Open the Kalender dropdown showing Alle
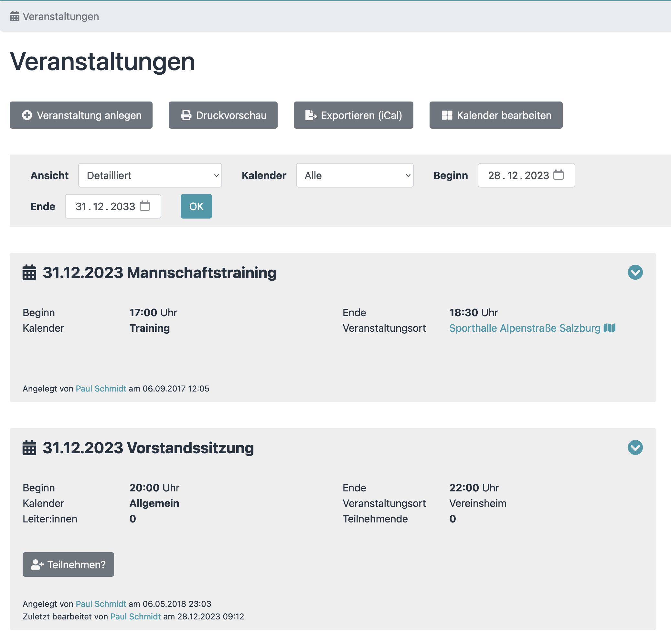Image resolution: width=671 pixels, height=644 pixels. [x=355, y=175]
